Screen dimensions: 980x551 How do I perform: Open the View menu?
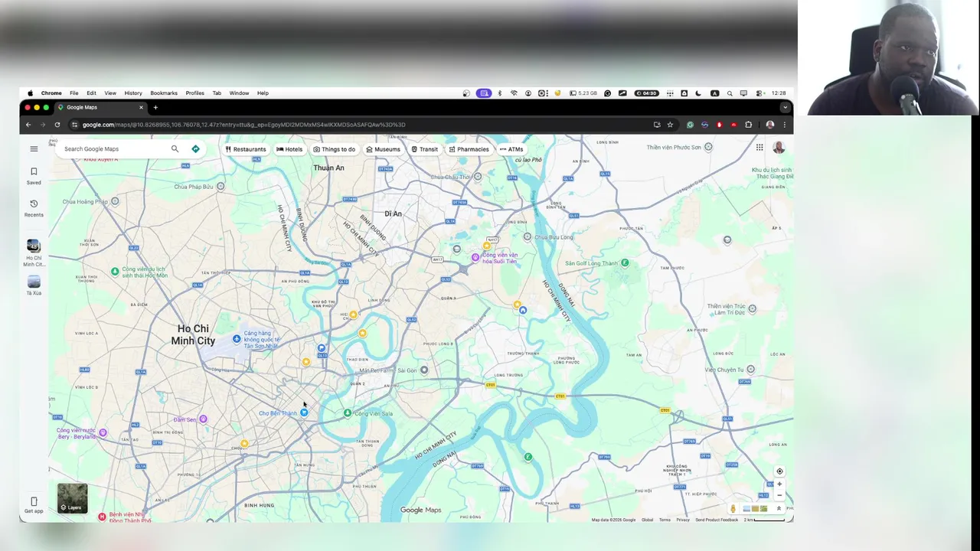click(110, 93)
